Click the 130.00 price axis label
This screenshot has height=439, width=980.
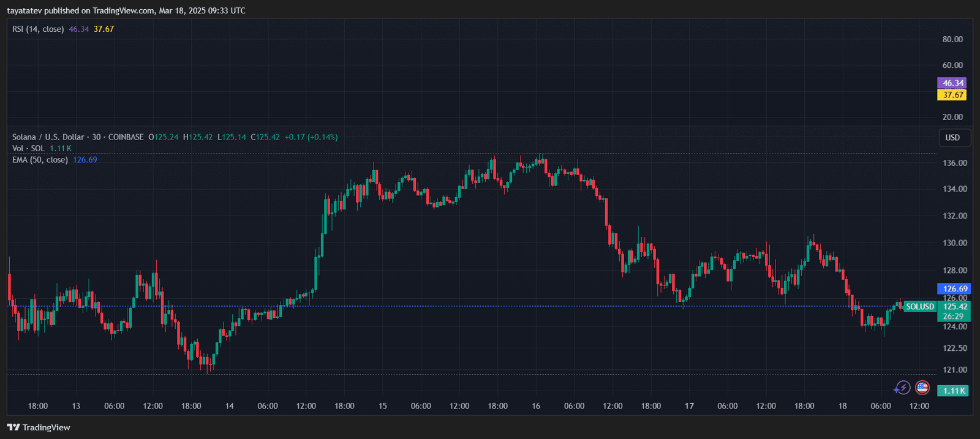(955, 242)
